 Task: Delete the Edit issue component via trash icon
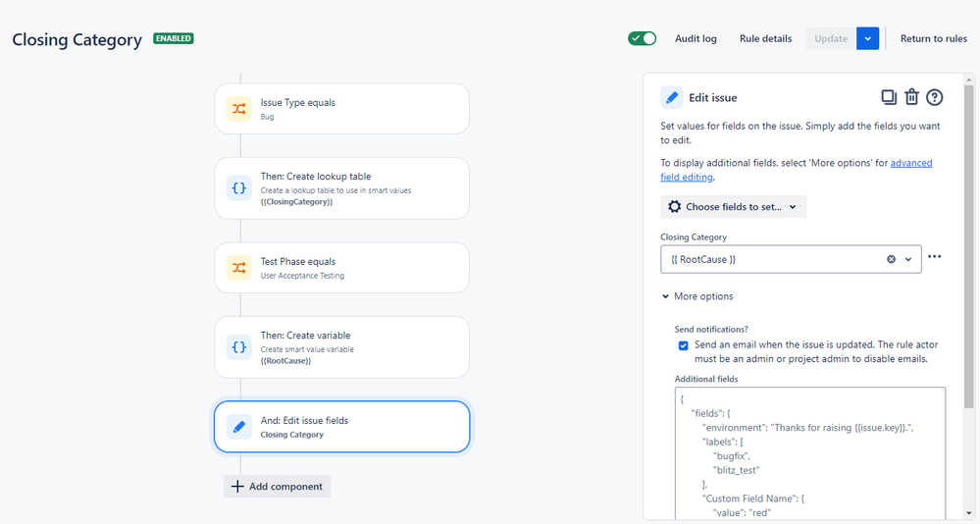tap(912, 97)
